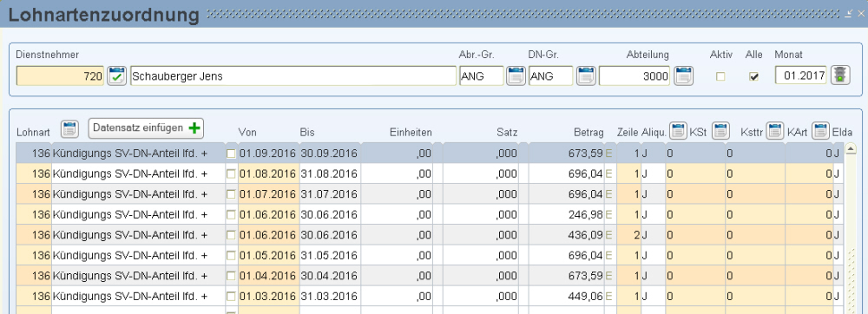Open the Abr.-Gr. lookup list icon

516,75
